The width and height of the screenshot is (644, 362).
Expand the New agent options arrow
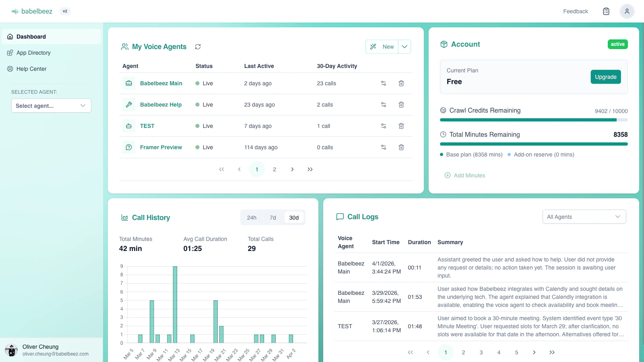tap(405, 47)
